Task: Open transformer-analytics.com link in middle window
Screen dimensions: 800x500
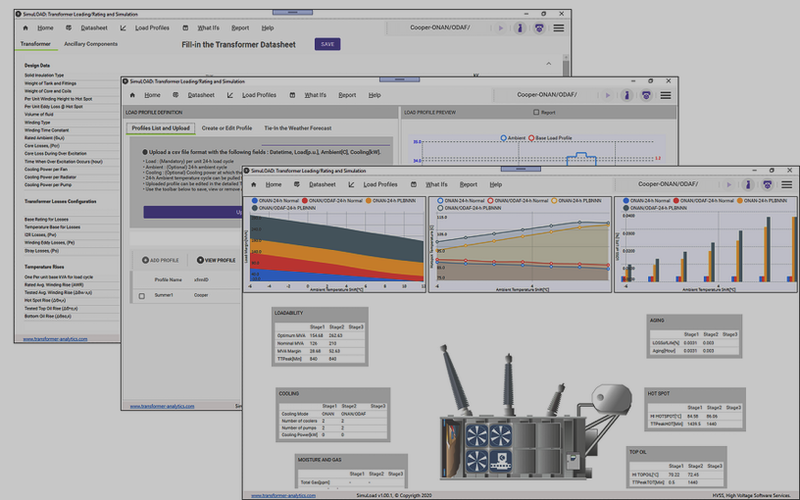Action: 162,406
